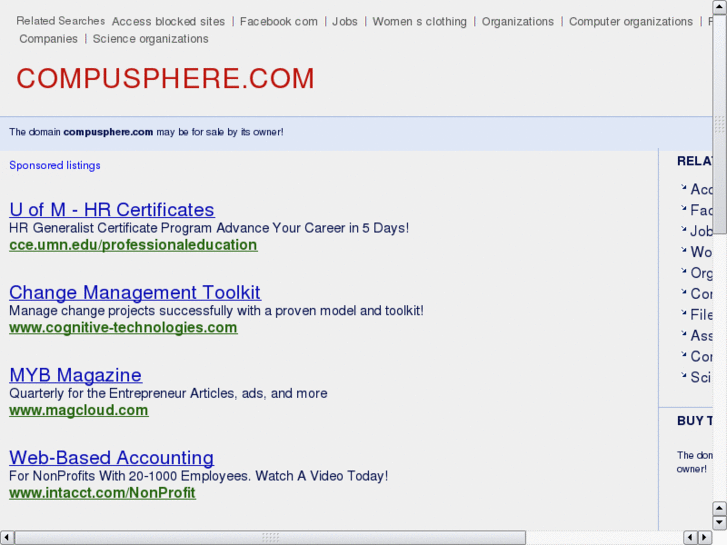Click the sidebar 'File' related link
Screen dimensions: 727x545
[x=701, y=314]
